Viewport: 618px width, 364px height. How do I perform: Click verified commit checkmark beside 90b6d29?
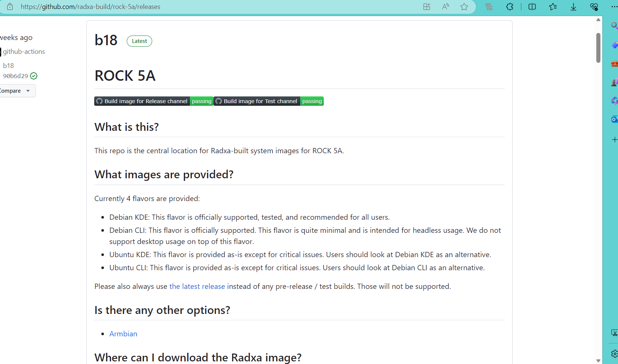tap(34, 76)
